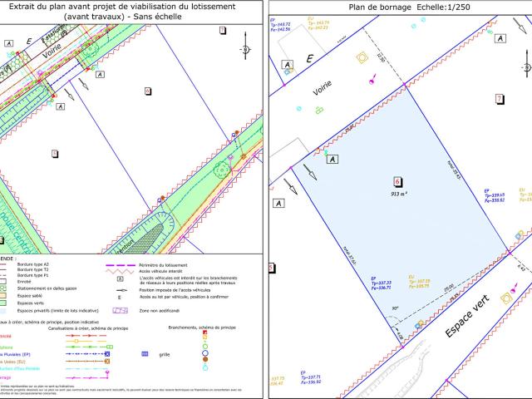Click the tree symbol near retention basin, left plan
This screenshot has height=399, width=532.
point(222,169)
